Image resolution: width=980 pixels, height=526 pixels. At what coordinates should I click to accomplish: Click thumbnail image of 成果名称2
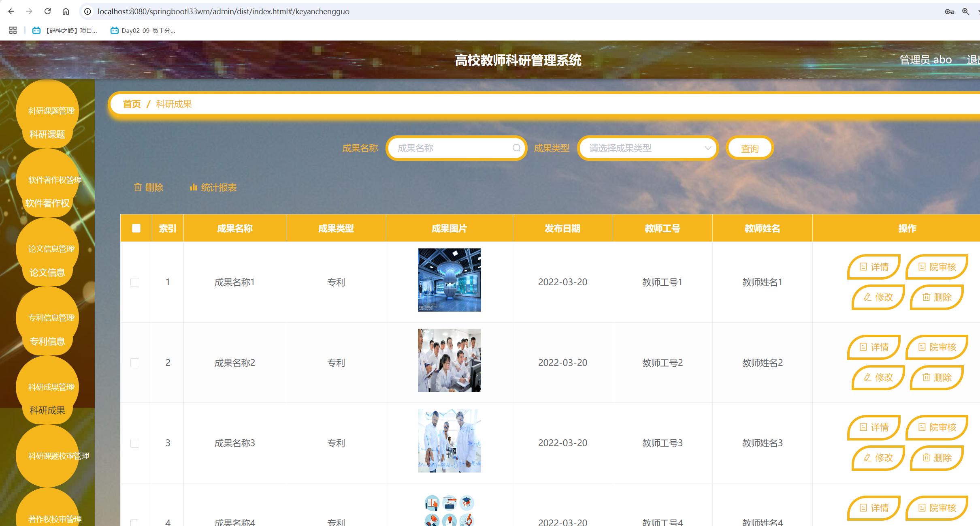449,360
